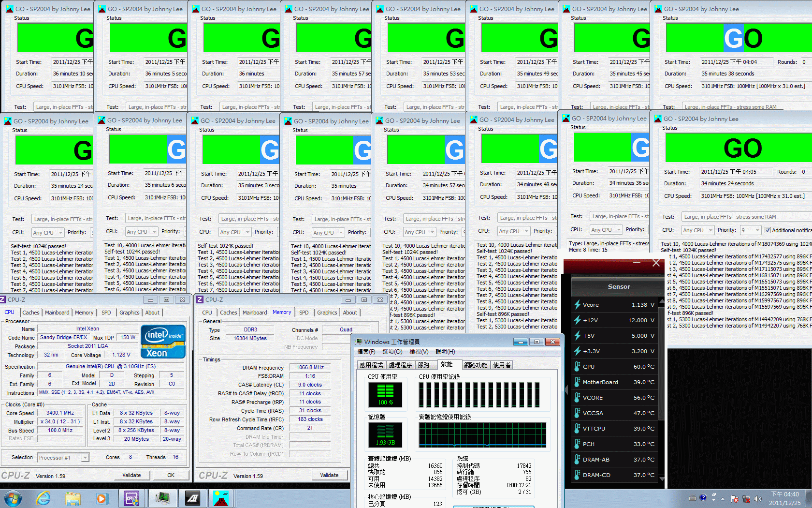Click the Sandy Bridge-EP/EX code name value
The height and width of the screenshot is (508, 812).
tap(64, 337)
